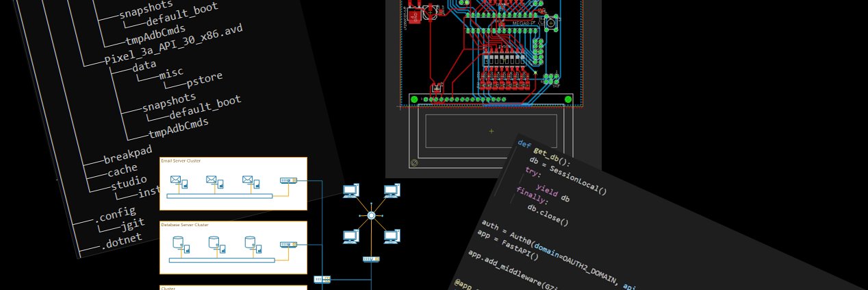Select the left green mounting hole on PCB

[x=414, y=99]
